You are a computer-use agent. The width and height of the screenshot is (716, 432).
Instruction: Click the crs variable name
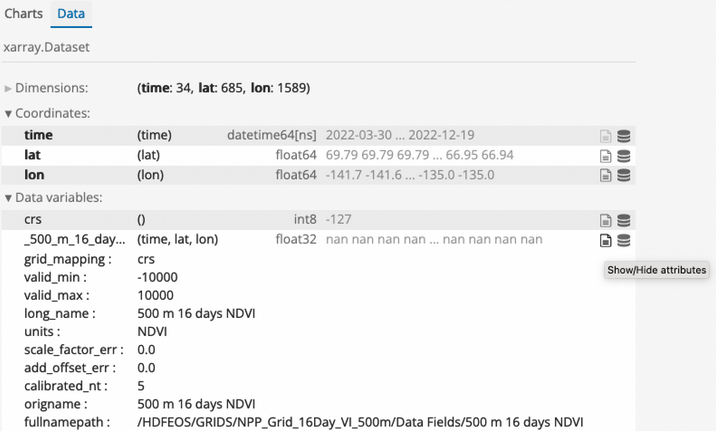pyautogui.click(x=33, y=219)
